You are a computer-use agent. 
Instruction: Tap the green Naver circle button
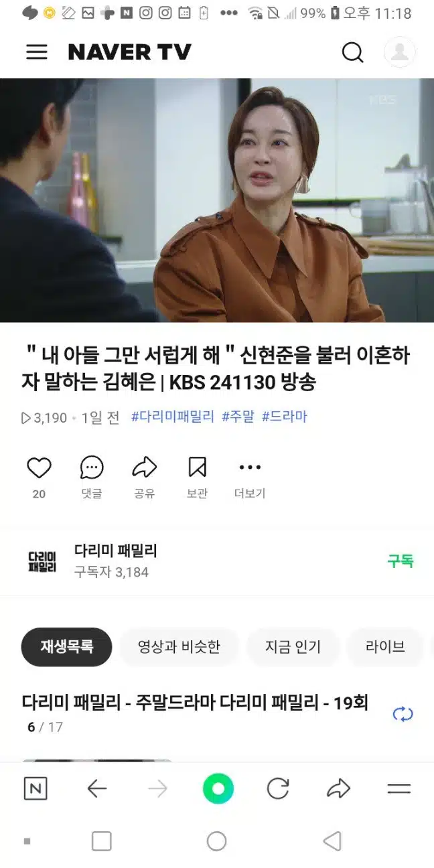click(x=218, y=789)
